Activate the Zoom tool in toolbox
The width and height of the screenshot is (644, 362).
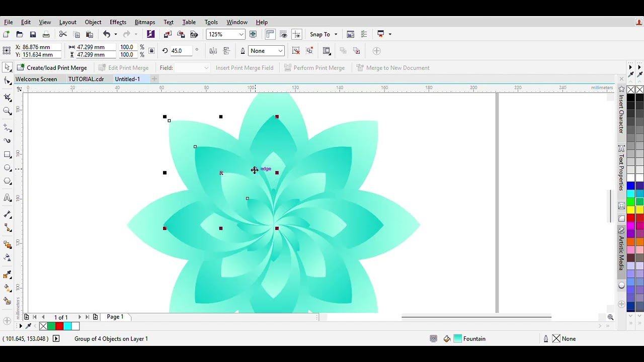tap(7, 111)
